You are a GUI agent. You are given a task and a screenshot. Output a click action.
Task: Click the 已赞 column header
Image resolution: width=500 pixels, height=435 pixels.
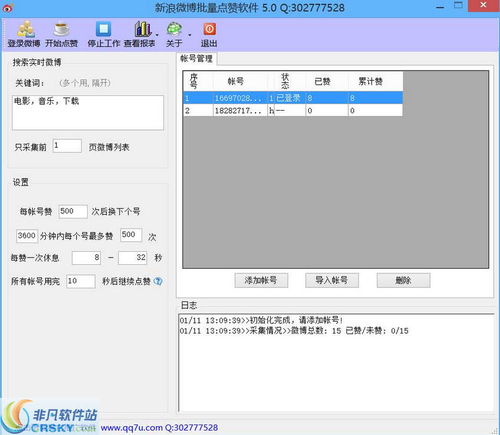coord(327,81)
